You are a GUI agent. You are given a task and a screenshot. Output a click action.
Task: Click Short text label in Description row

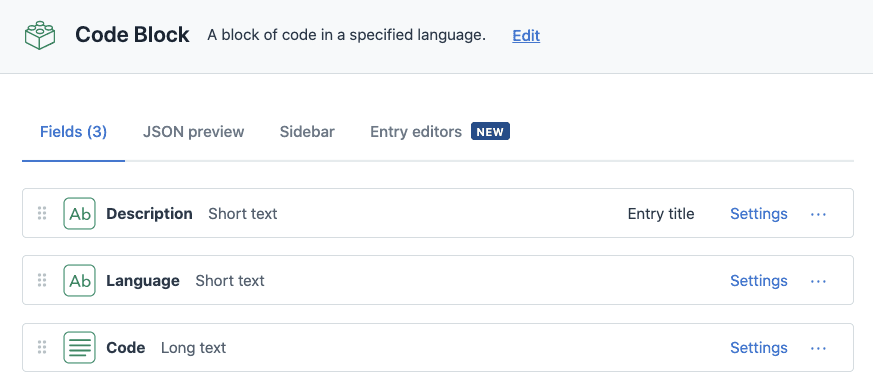click(x=243, y=214)
